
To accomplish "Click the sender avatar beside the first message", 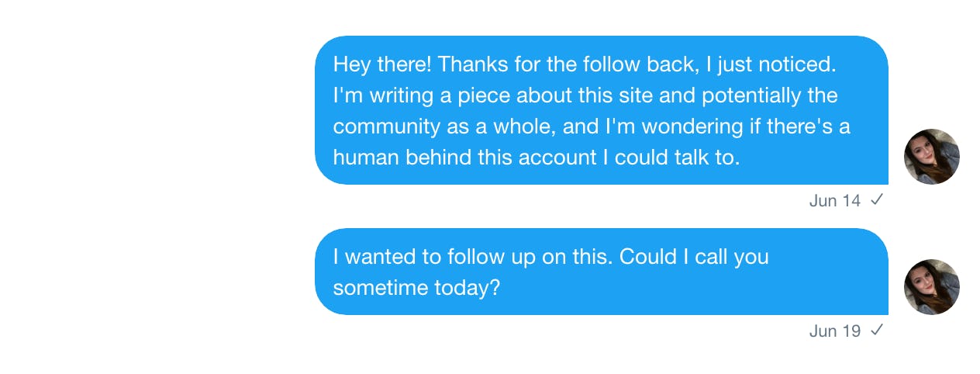I will (931, 156).
